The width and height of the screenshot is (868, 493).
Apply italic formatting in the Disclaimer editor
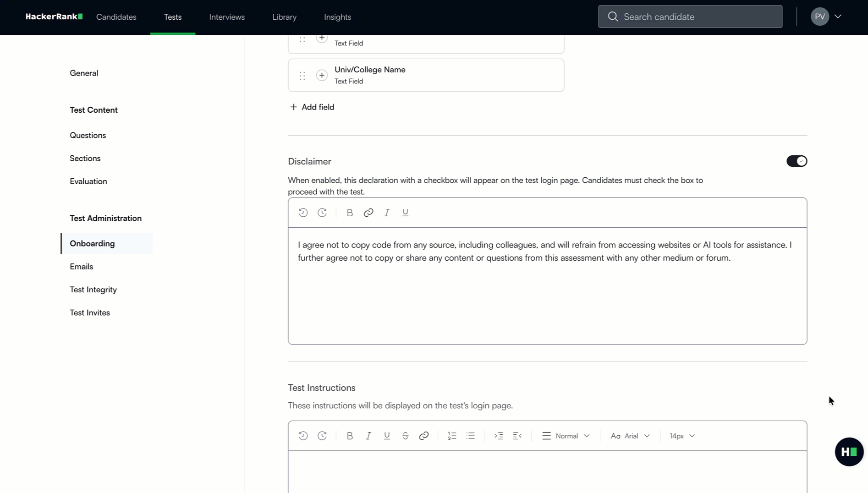(x=386, y=212)
